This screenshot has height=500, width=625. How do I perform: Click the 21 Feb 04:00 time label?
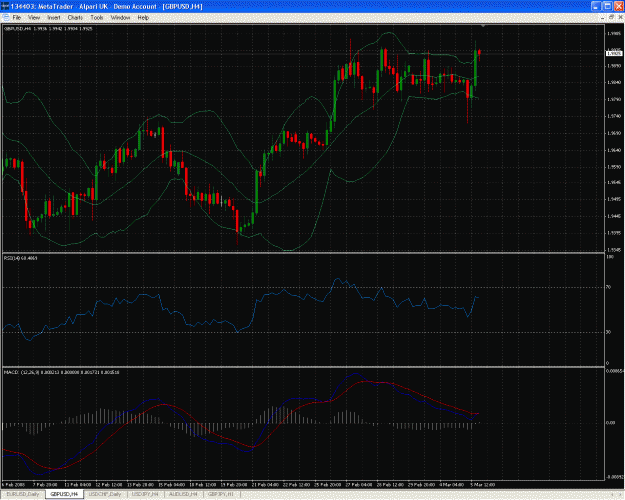[264, 485]
